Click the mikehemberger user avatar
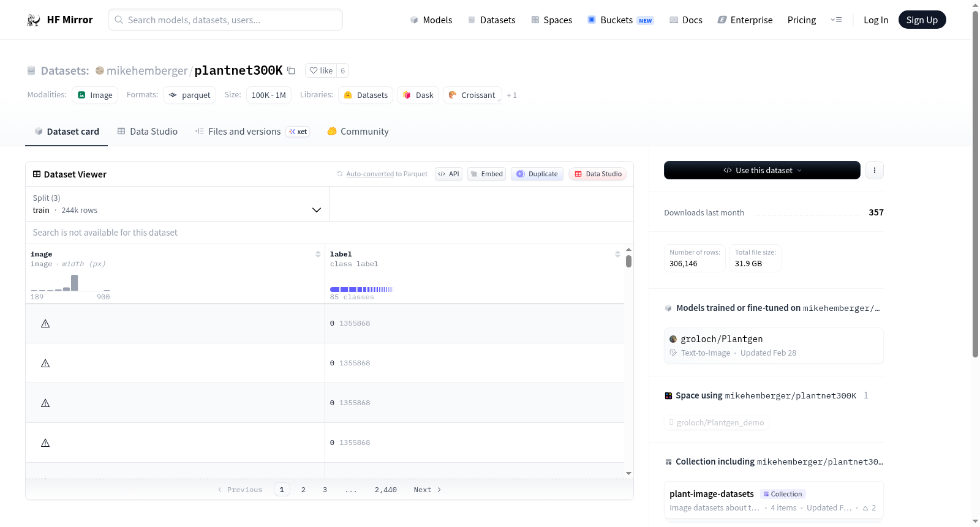 point(100,70)
